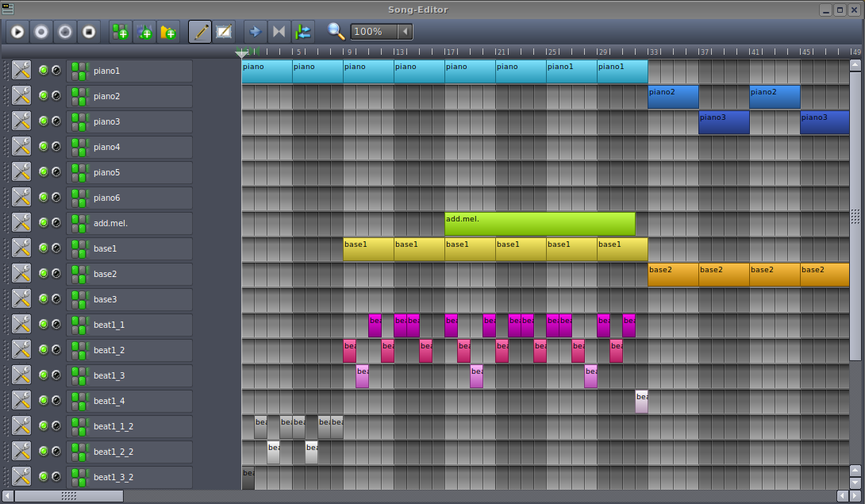Click the vertical scrollbar up arrow
This screenshot has width=865, height=504.
pos(855,65)
